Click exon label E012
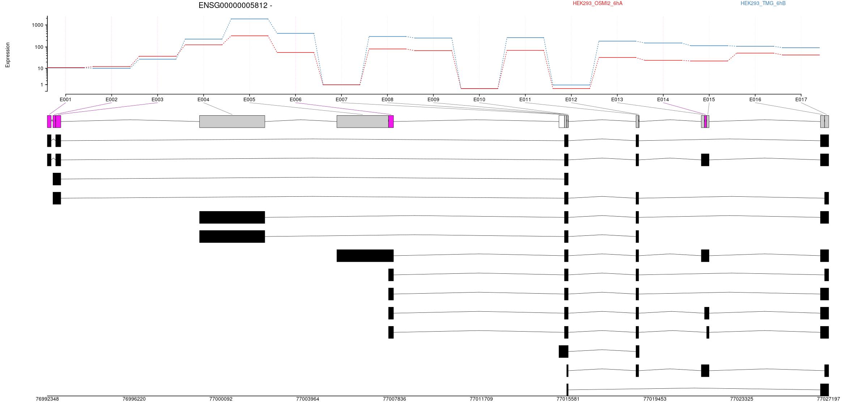868x405 pixels. tap(571, 99)
